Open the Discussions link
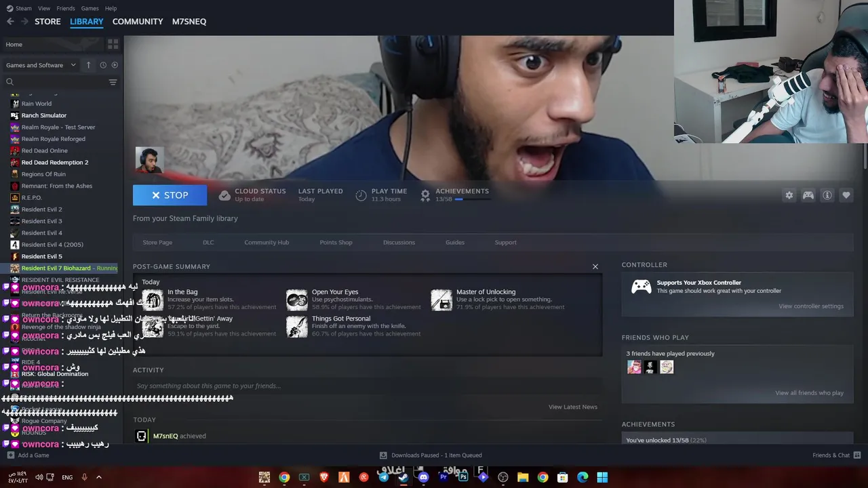 point(399,242)
